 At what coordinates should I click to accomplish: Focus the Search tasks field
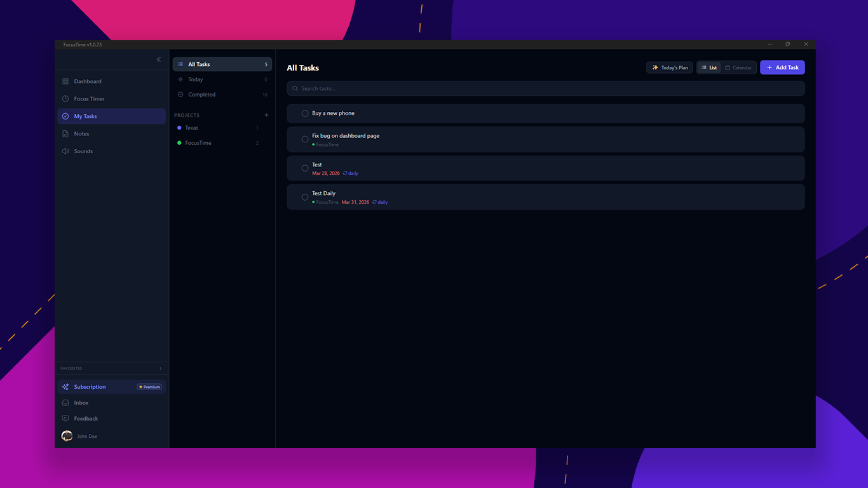(x=545, y=88)
